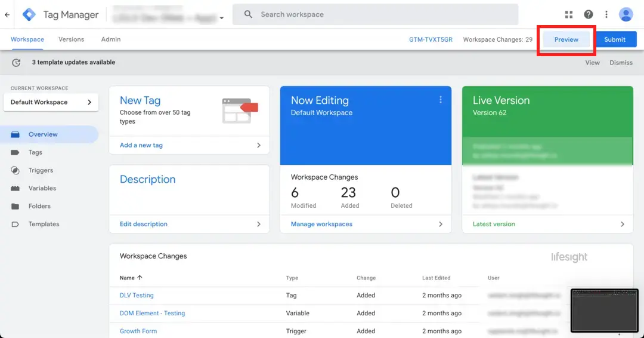Viewport: 644px width, 338px height.
Task: Open the Growth Form trigger link
Action: [x=138, y=331]
